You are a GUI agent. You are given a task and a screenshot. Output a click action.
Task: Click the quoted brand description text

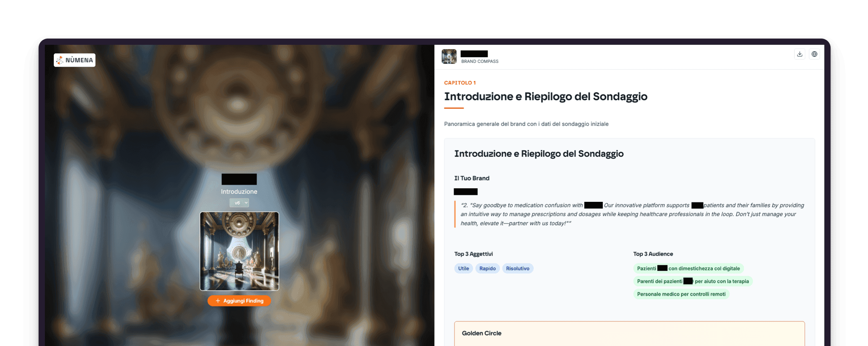point(632,214)
